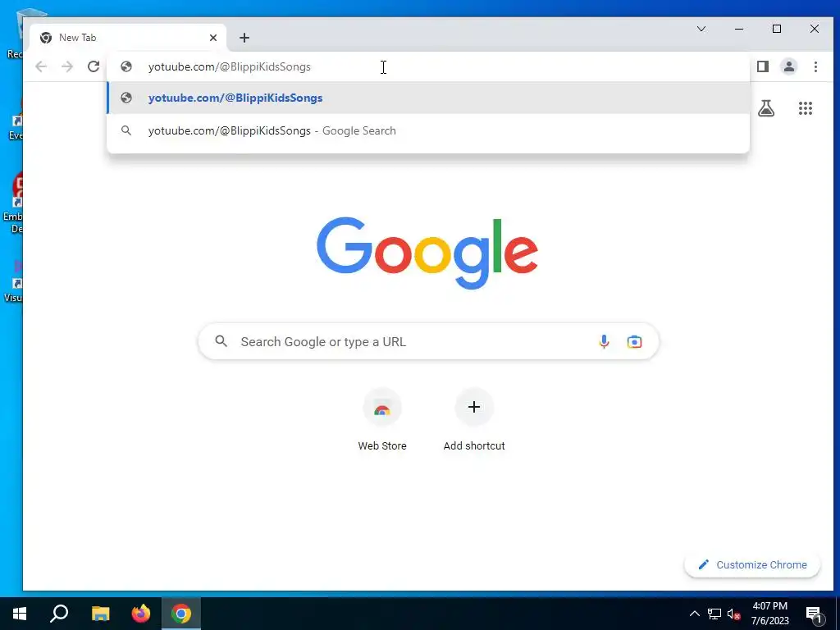Open a new tab with plus button
840x630 pixels.
244,38
